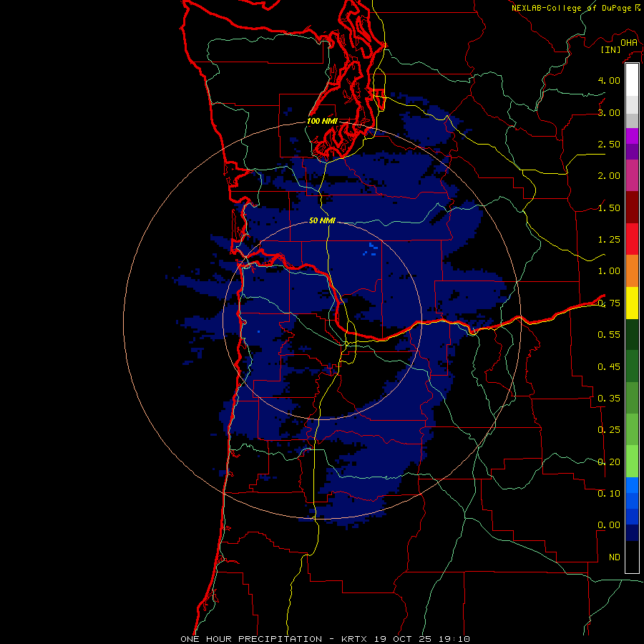Click the OHA product label
Viewport: 644px width, 644px height.
[x=629, y=42]
